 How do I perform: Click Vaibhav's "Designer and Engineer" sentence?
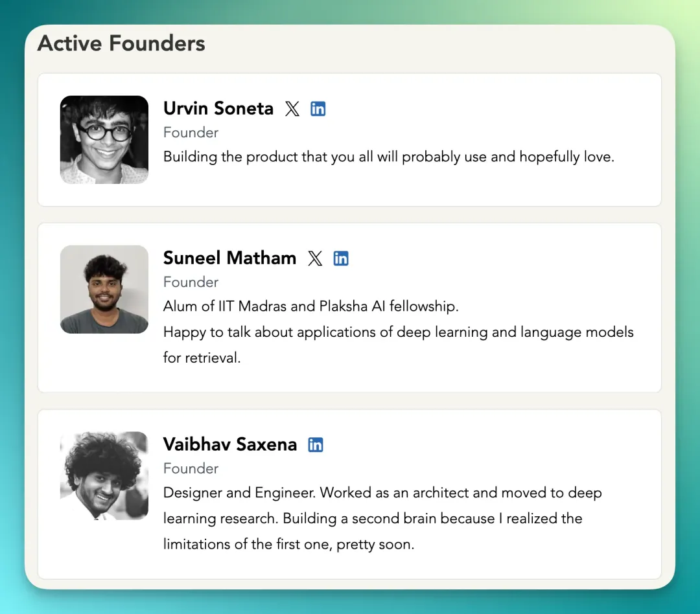pos(382,493)
